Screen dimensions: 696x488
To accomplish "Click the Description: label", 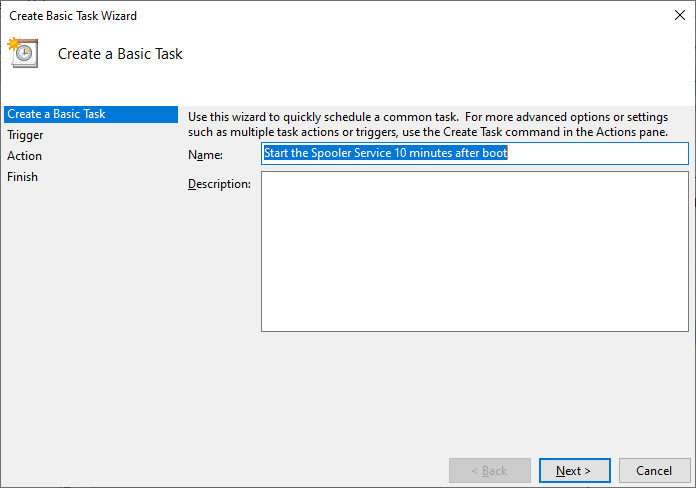I will point(219,184).
